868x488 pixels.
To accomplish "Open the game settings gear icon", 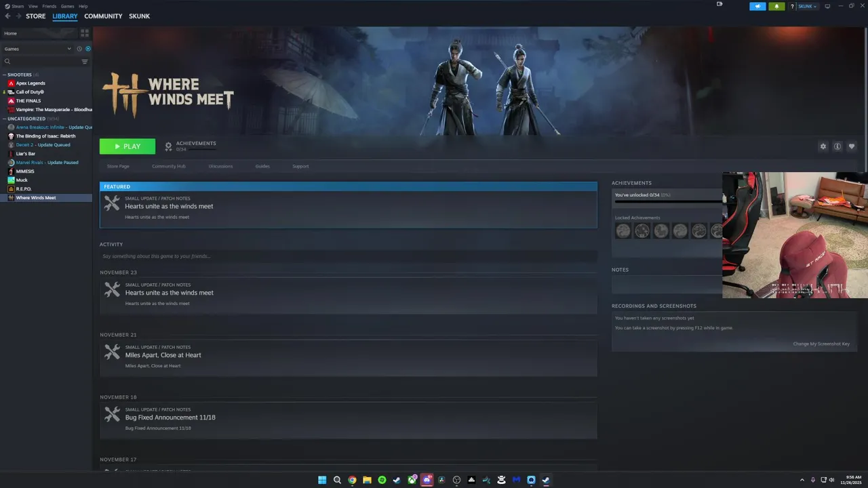I will (x=823, y=146).
